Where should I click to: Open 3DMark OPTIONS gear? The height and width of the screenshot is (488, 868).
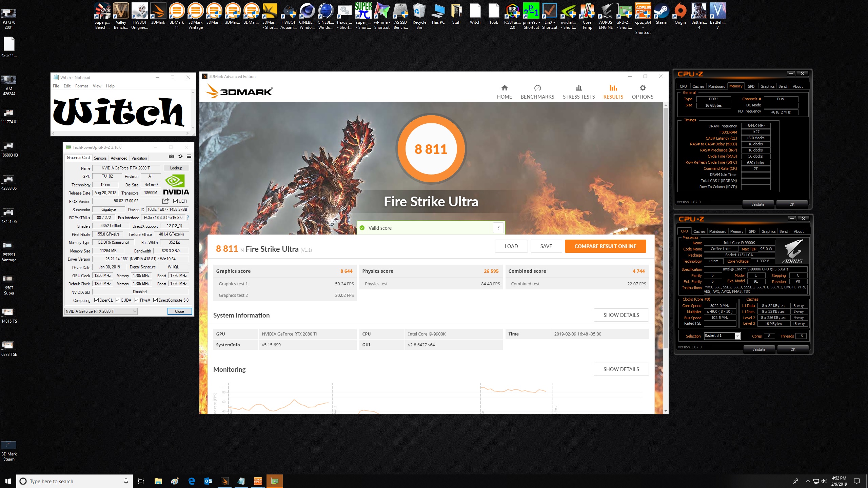pyautogui.click(x=642, y=92)
